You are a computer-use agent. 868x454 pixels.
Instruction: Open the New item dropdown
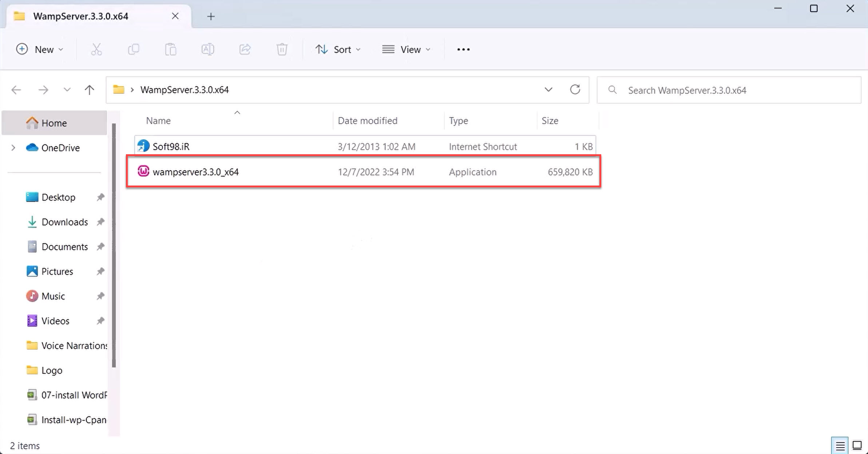pyautogui.click(x=40, y=49)
